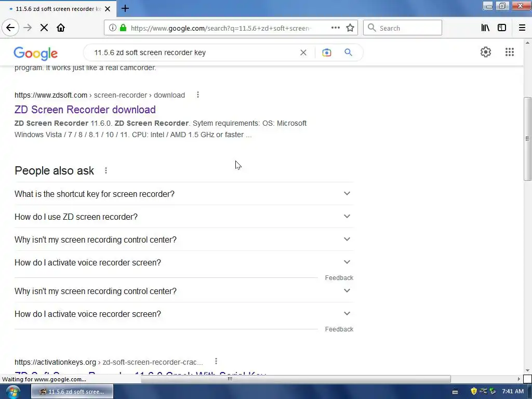Open the on-screen keyboard tray icon
The width and height of the screenshot is (532, 399).
(x=455, y=392)
